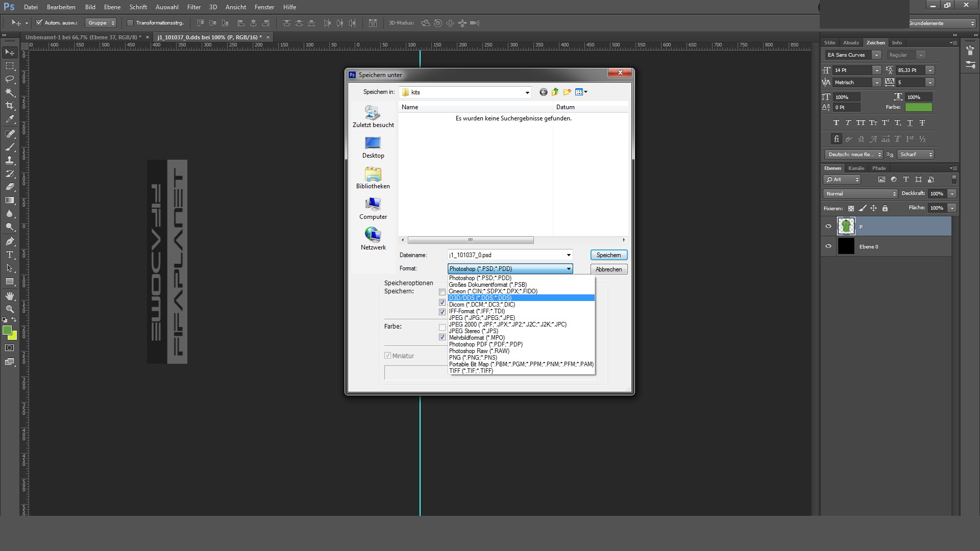This screenshot has width=980, height=551.
Task: Choose D3D/DDS format from list
Action: (521, 298)
